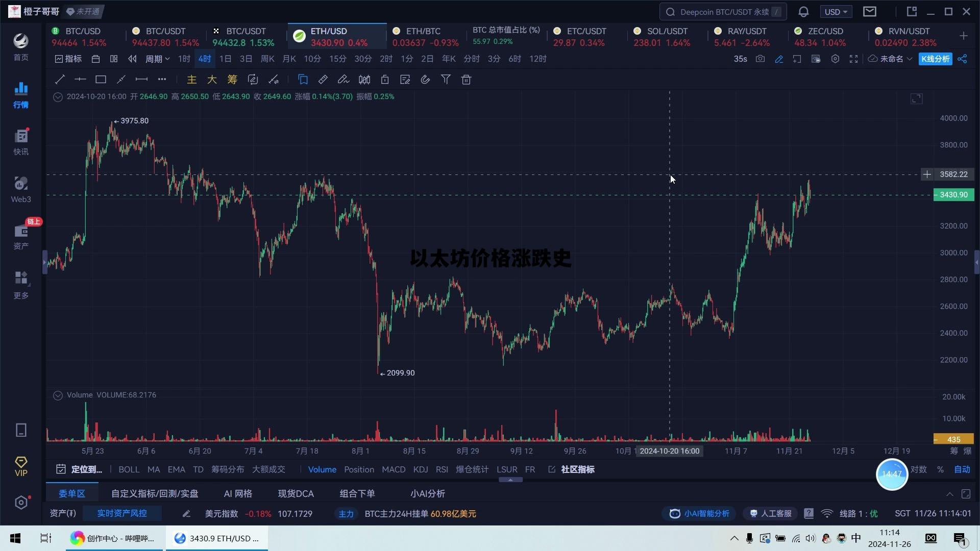Open the AI 网格 tab
980x551 pixels.
point(238,494)
